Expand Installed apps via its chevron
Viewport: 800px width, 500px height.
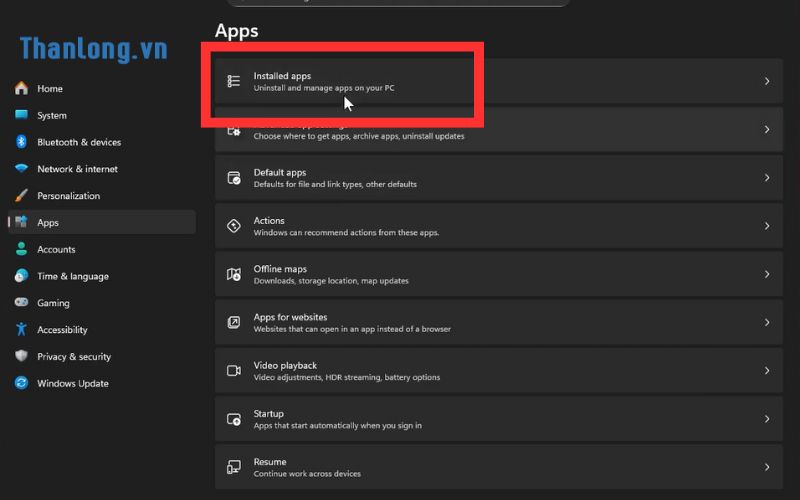coord(767,81)
